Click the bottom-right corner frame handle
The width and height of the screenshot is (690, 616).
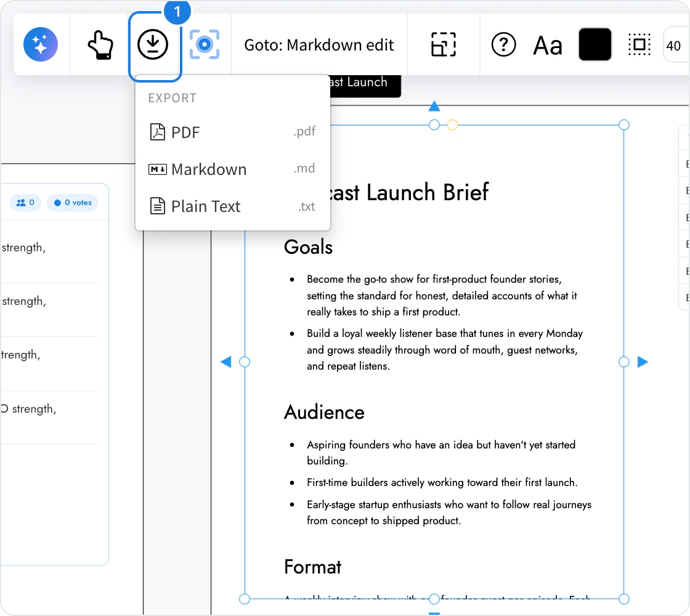pyautogui.click(x=623, y=599)
